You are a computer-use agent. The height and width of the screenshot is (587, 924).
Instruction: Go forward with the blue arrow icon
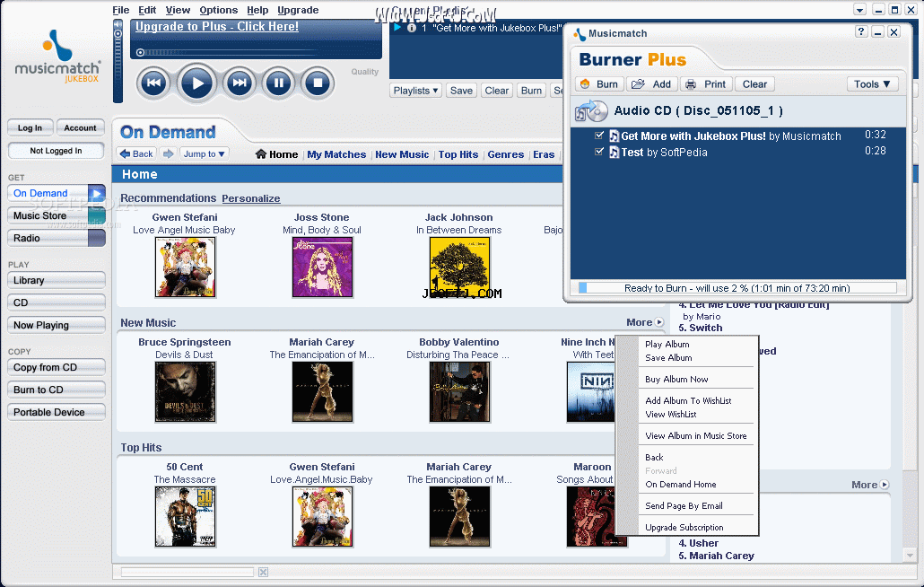pos(169,153)
